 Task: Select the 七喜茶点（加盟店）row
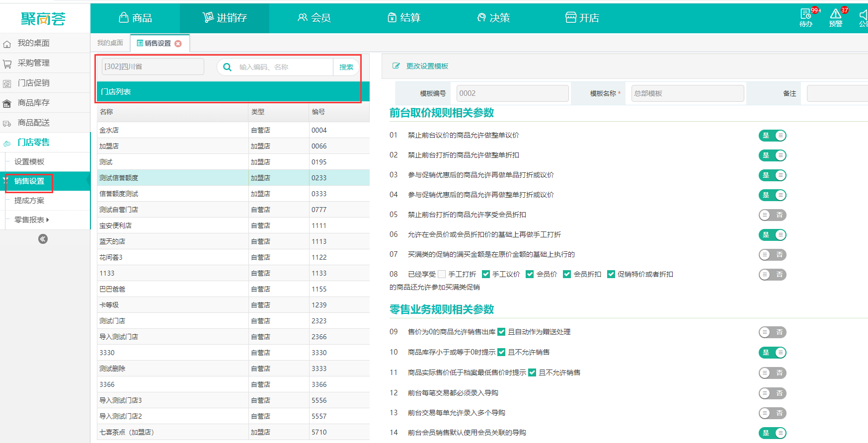[233, 432]
